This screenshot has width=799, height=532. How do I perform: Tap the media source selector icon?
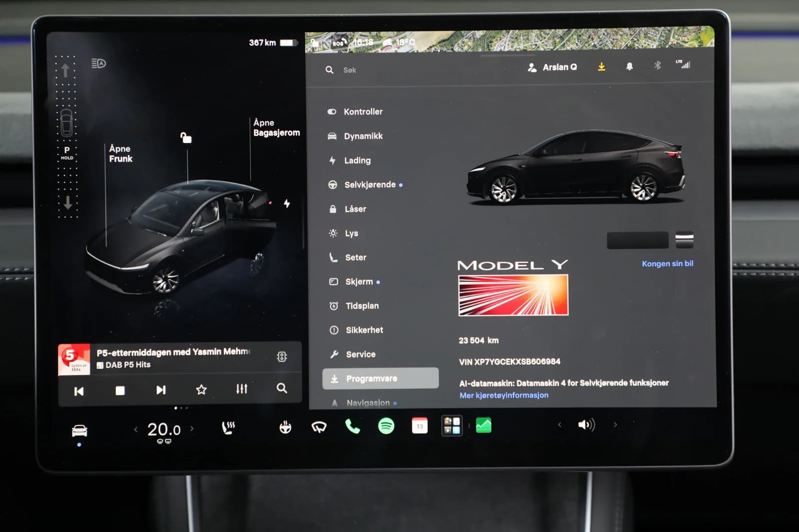[x=282, y=357]
